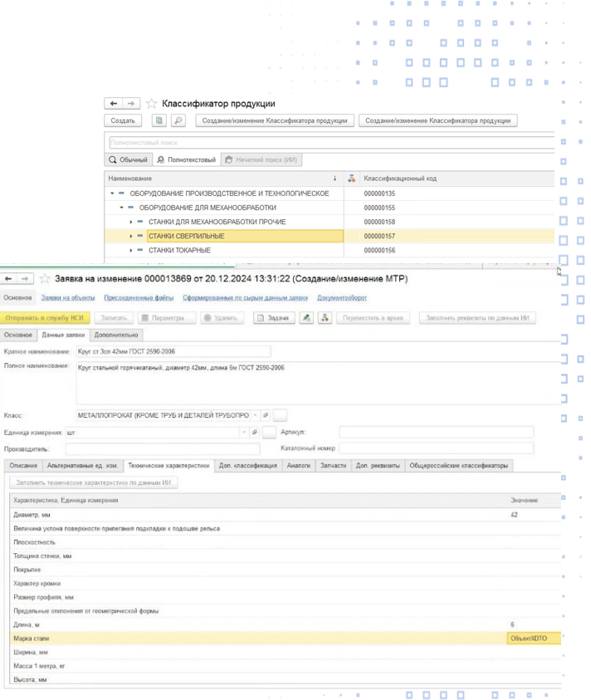Switch to Обычный search mode

pyautogui.click(x=129, y=159)
